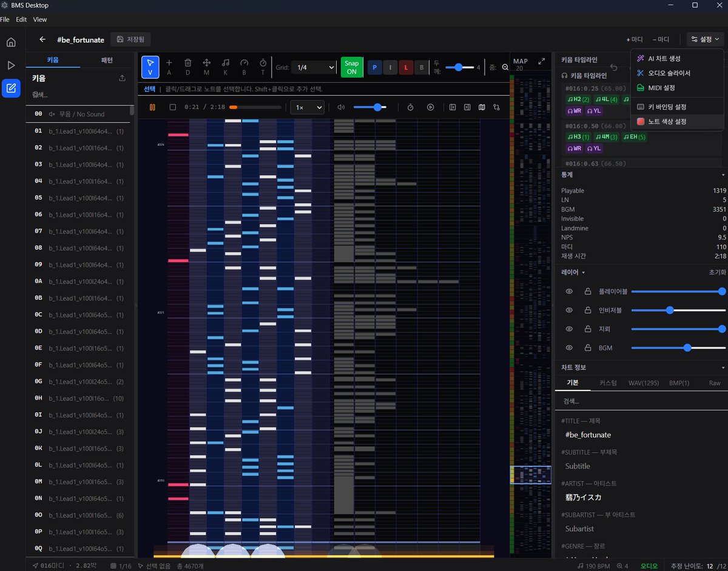The width and height of the screenshot is (728, 571).
Task: Toggle Snap ON button
Action: tap(352, 67)
